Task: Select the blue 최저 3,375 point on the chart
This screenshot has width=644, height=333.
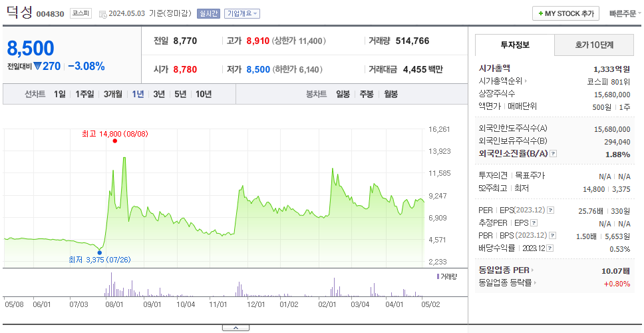Action: (99, 252)
